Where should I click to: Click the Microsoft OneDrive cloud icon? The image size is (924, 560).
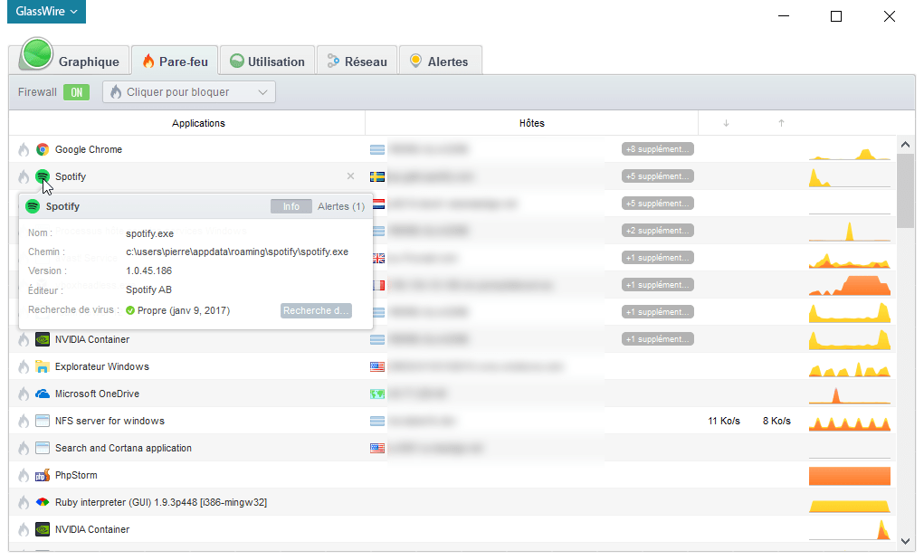click(x=42, y=394)
